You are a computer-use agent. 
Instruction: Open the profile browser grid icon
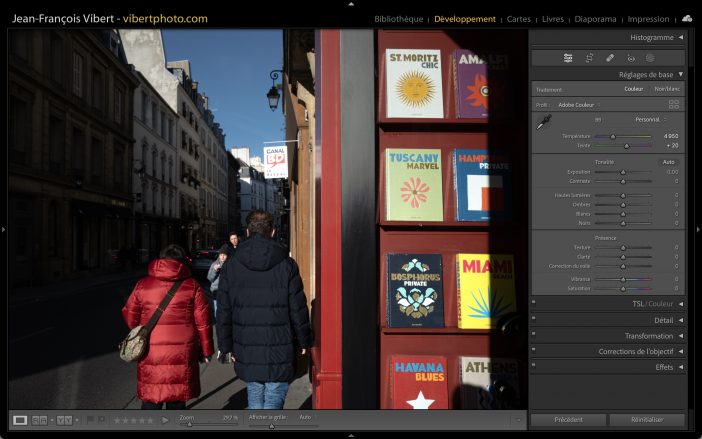coord(674,104)
